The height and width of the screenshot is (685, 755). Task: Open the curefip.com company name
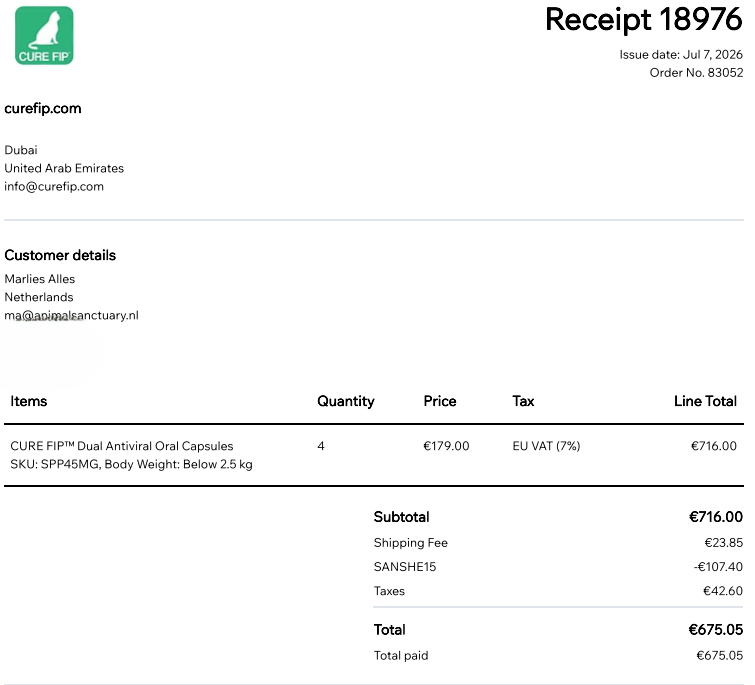43,109
